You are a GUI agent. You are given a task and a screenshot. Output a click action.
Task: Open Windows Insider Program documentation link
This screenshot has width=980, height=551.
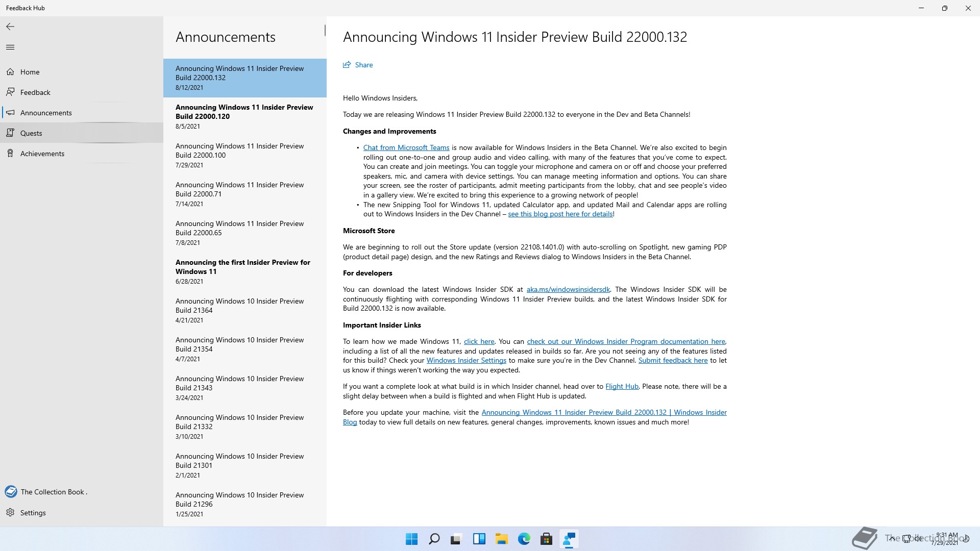[626, 341]
